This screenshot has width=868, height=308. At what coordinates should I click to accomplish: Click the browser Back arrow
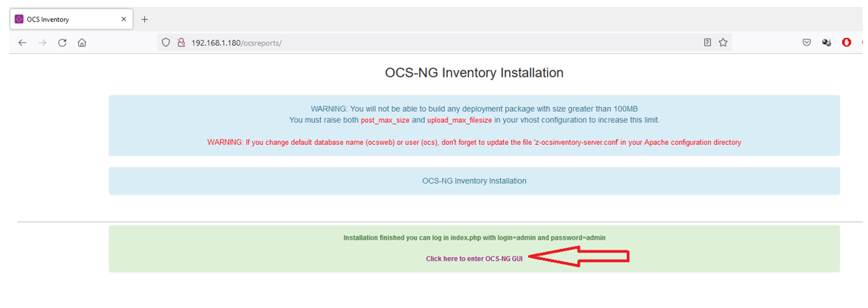(22, 42)
